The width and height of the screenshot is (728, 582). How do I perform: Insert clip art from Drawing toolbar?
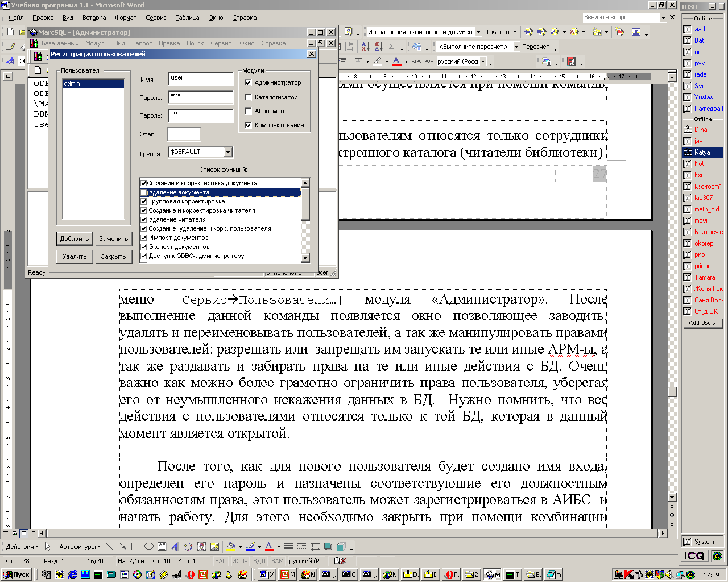(201, 547)
